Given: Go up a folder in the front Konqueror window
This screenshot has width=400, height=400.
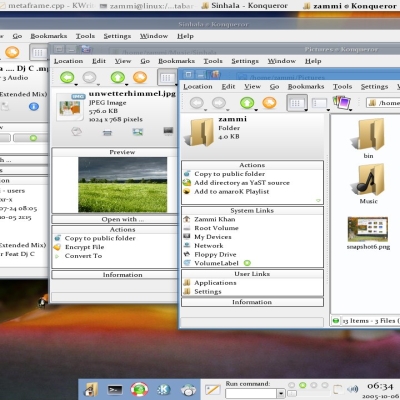Looking at the screenshot, I should (x=247, y=103).
